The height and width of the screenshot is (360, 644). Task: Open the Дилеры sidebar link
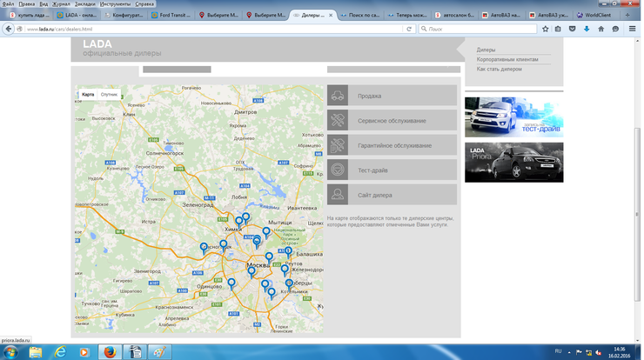pos(486,50)
